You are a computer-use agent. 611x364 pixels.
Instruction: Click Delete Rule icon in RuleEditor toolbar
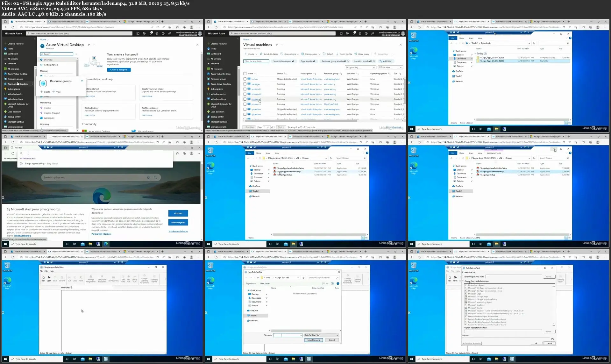134,279
